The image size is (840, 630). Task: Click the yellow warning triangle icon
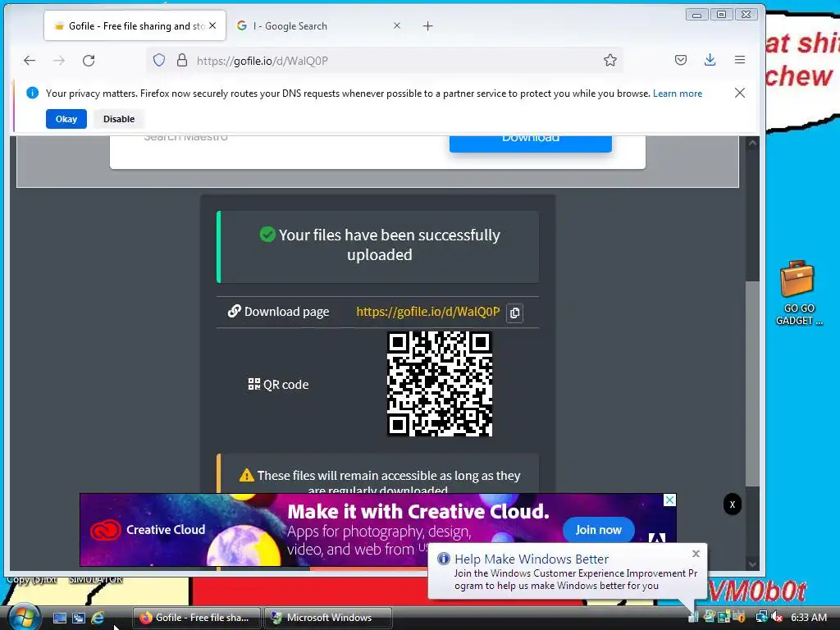pyautogui.click(x=246, y=475)
